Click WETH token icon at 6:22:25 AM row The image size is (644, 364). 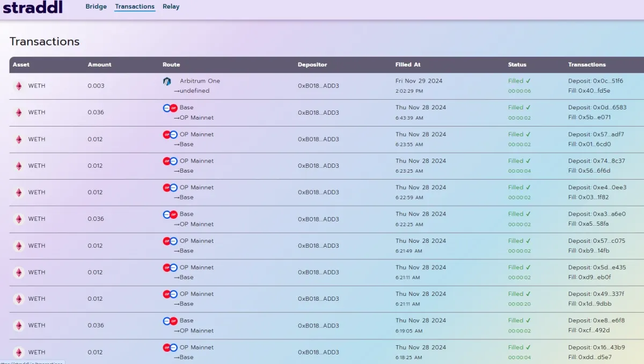(19, 219)
